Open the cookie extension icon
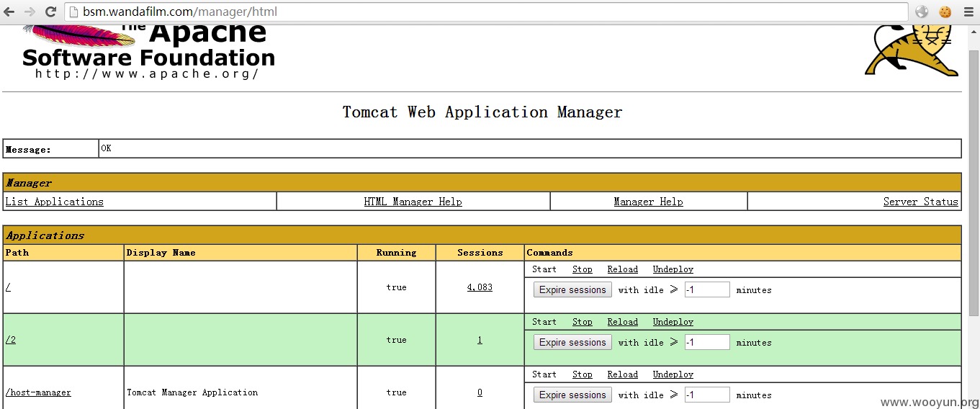The image size is (980, 409). point(945,12)
